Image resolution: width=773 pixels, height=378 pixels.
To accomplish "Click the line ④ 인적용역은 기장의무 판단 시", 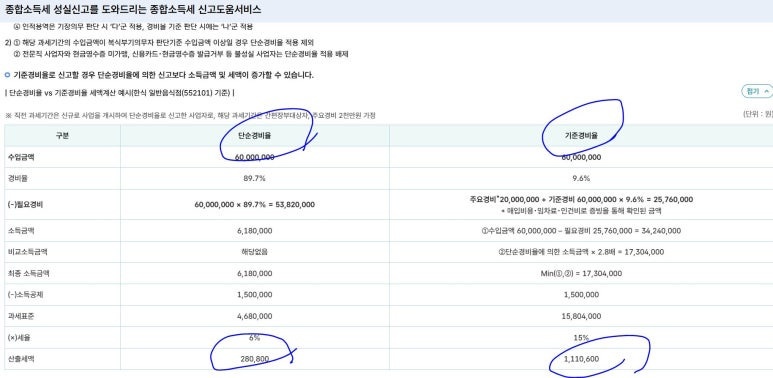I will pyautogui.click(x=134, y=26).
